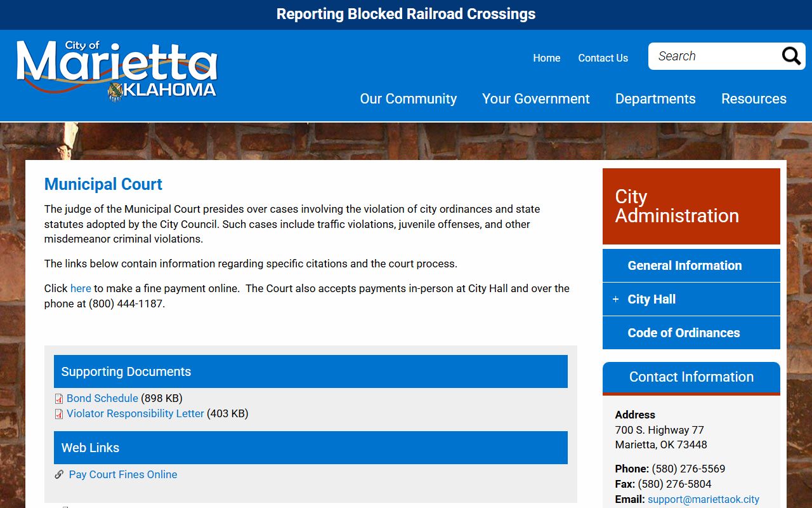The image size is (812, 508).
Task: Select Code of Ordinances in sidebar
Action: (x=691, y=333)
